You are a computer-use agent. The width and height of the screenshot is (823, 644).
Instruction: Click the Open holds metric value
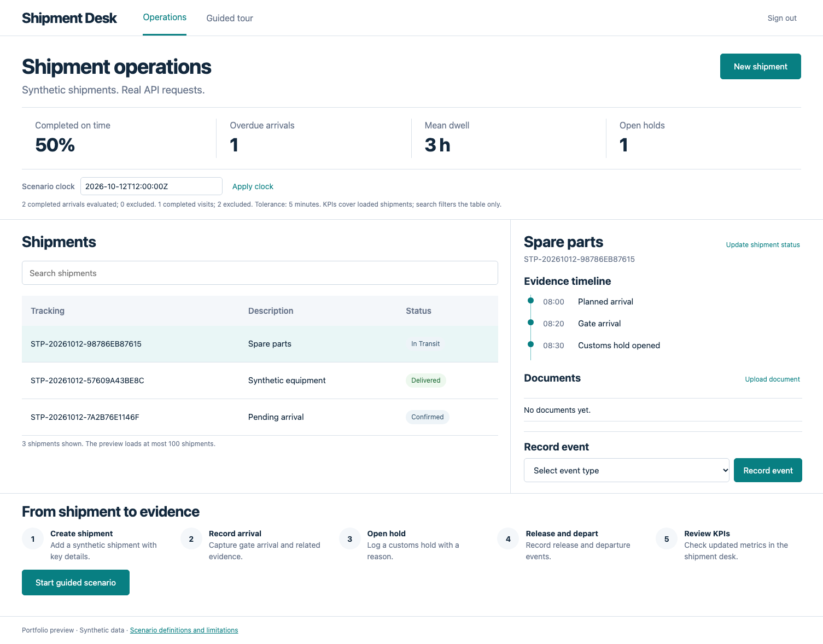(624, 145)
